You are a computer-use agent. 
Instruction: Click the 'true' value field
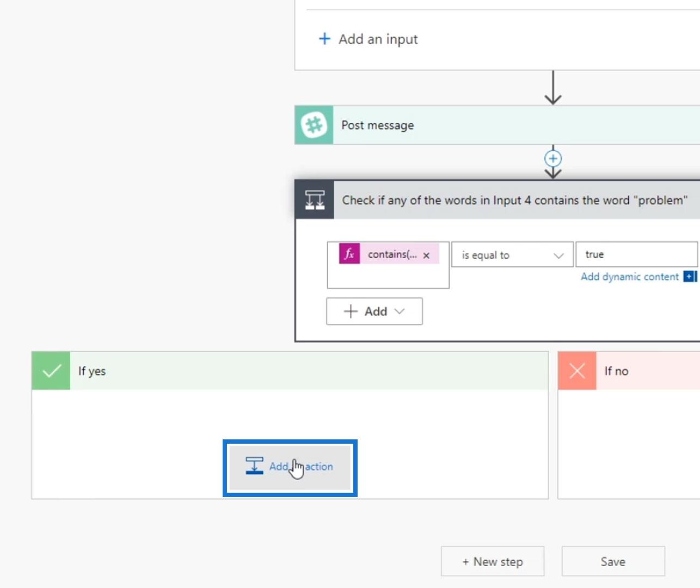637,254
